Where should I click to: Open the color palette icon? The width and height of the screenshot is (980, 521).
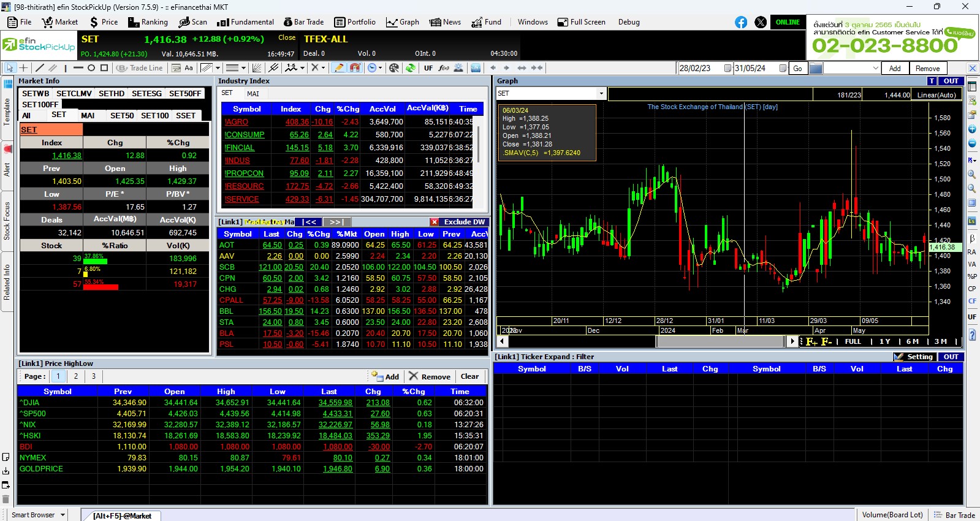pos(394,68)
